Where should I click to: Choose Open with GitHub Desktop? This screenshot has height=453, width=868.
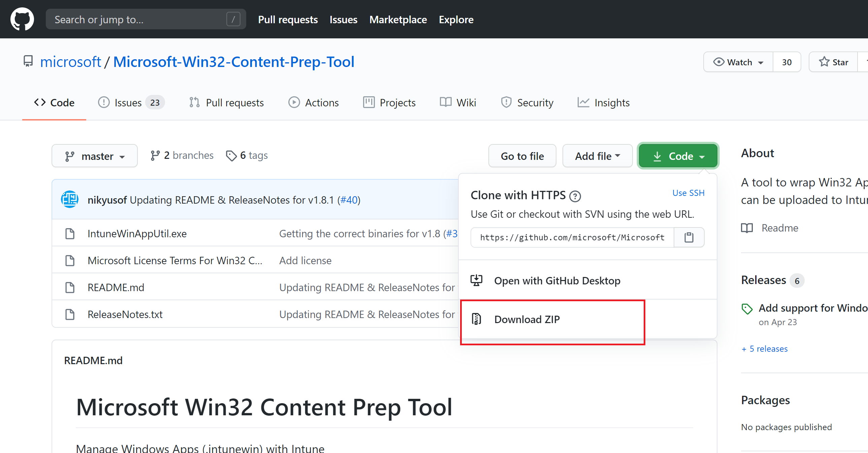pyautogui.click(x=587, y=280)
